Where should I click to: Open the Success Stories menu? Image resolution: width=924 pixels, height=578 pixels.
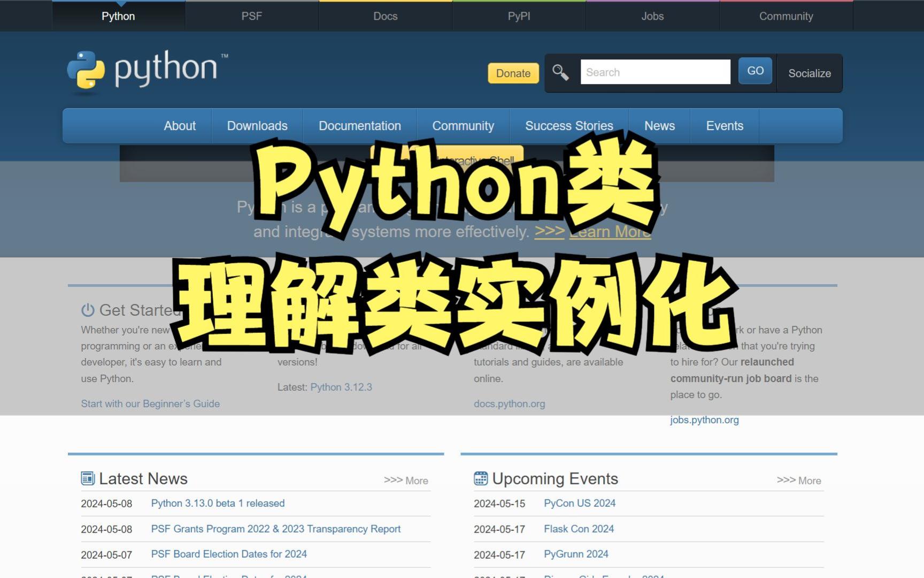pyautogui.click(x=569, y=126)
